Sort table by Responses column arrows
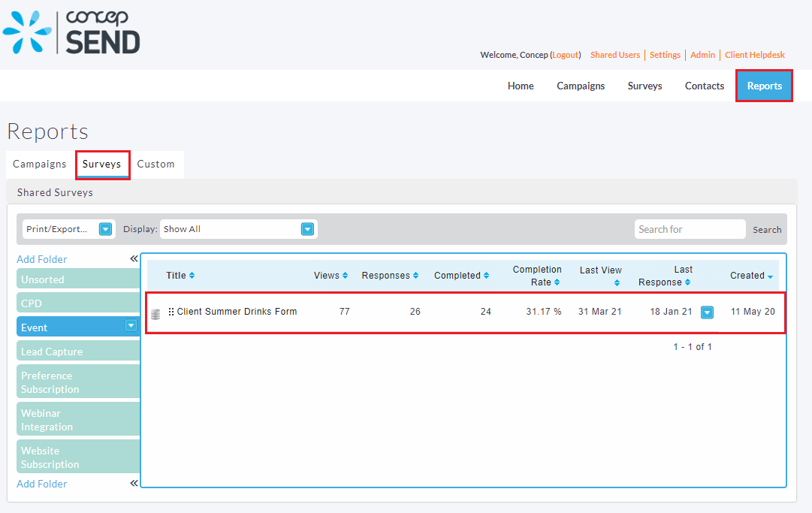Screen dimensions: 812x513 [x=416, y=276]
